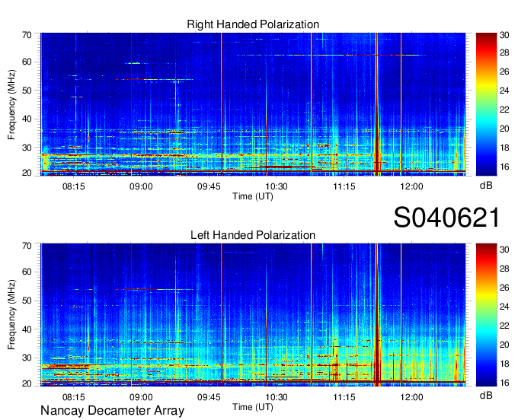The image size is (518, 420).
Task: Click 08:15 time tick under Right Handed plot
Action: [x=74, y=186]
